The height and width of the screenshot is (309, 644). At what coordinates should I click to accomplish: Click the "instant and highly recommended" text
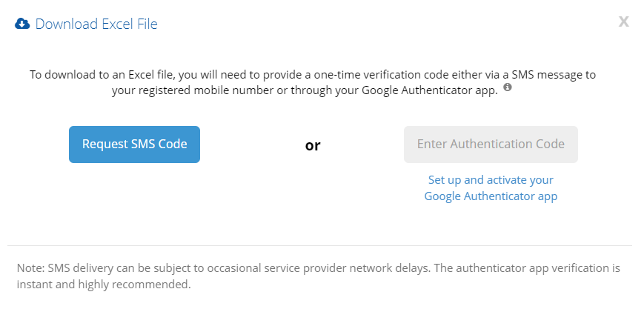point(104,284)
